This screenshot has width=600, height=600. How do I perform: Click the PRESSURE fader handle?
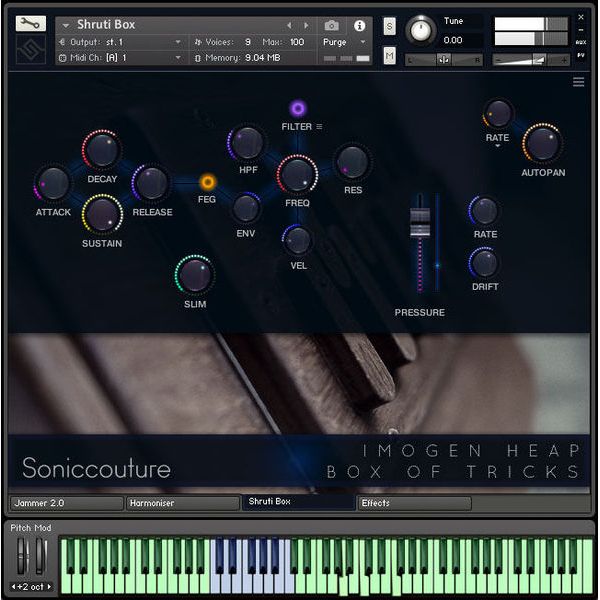click(x=420, y=222)
